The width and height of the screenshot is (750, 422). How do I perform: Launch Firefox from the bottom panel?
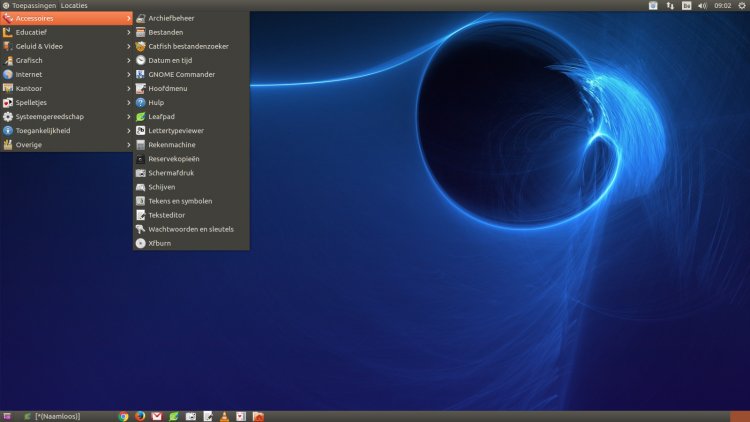140,416
